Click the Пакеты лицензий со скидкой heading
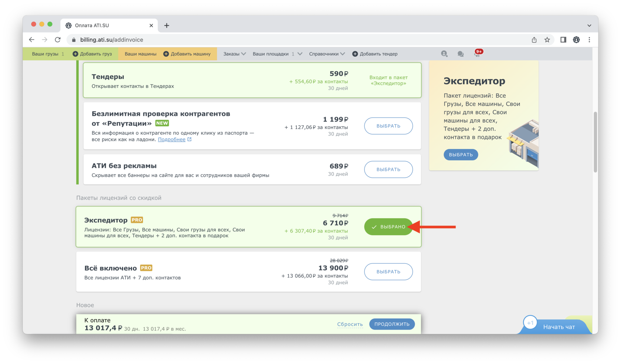This screenshot has width=621, height=364. (119, 198)
